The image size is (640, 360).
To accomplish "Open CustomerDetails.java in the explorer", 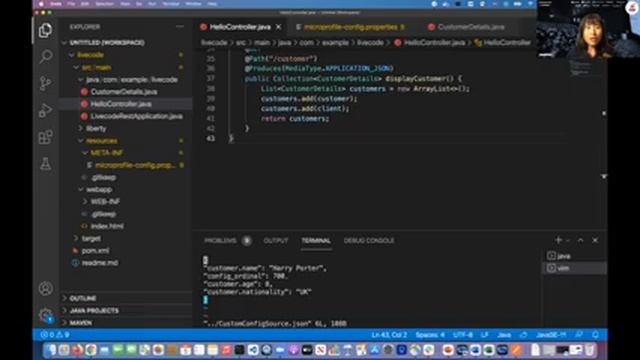I will [x=124, y=91].
